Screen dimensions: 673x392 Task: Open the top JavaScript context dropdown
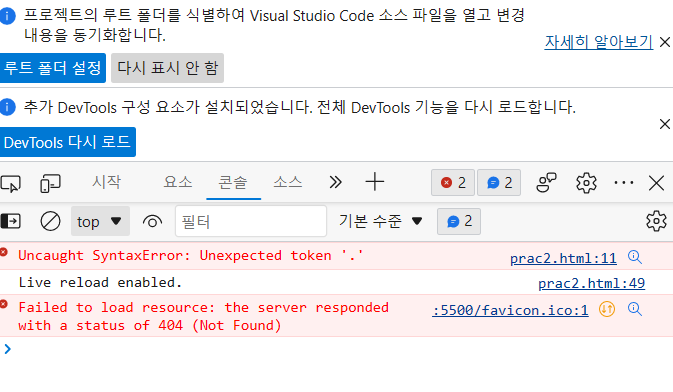click(x=100, y=221)
